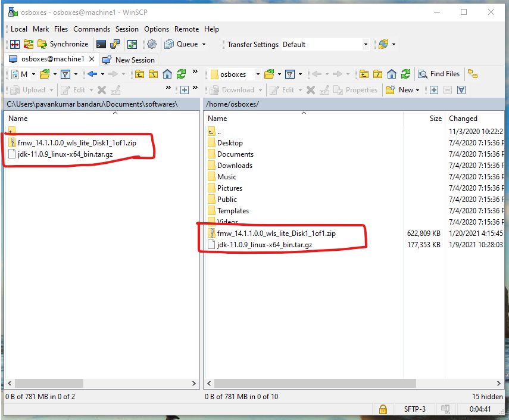
Task: Click the globe refresh toolbar icon
Action: pyautogui.click(x=383, y=44)
